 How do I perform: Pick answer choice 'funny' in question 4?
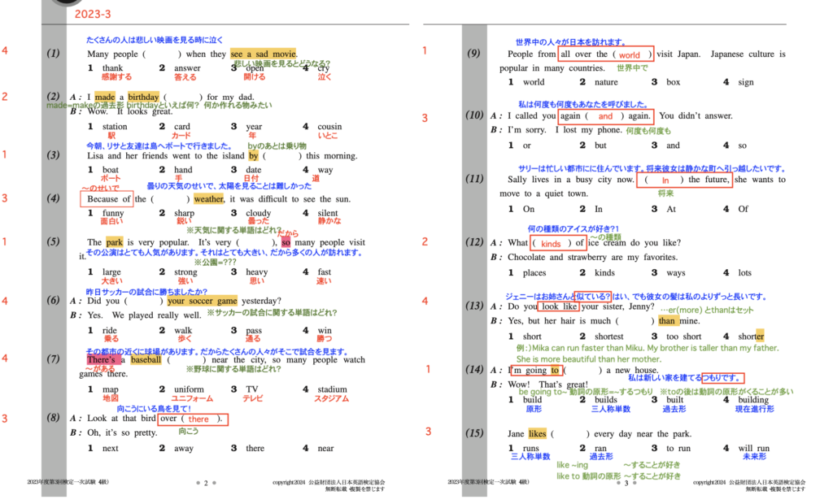coord(113,213)
